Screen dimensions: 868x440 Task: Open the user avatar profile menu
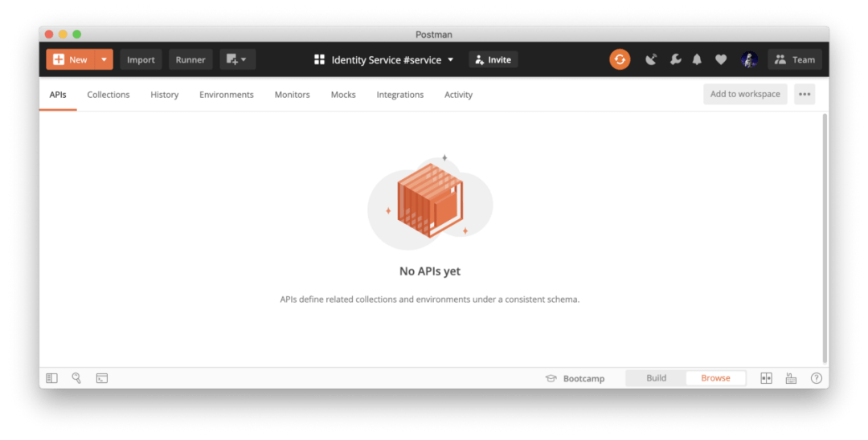click(749, 59)
